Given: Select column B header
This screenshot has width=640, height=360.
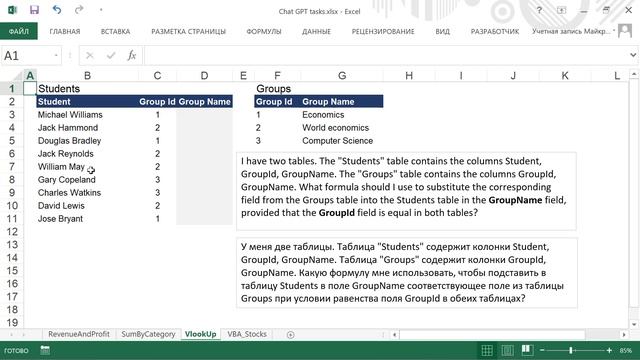Looking at the screenshot, I should tap(87, 76).
